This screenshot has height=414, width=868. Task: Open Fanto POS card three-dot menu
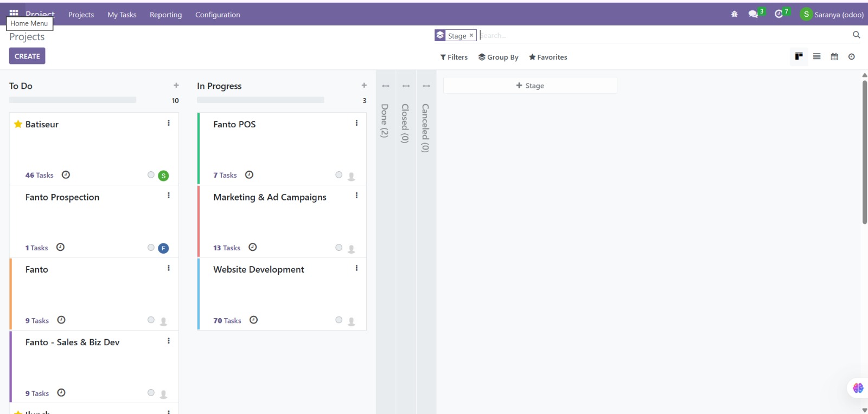tap(356, 123)
